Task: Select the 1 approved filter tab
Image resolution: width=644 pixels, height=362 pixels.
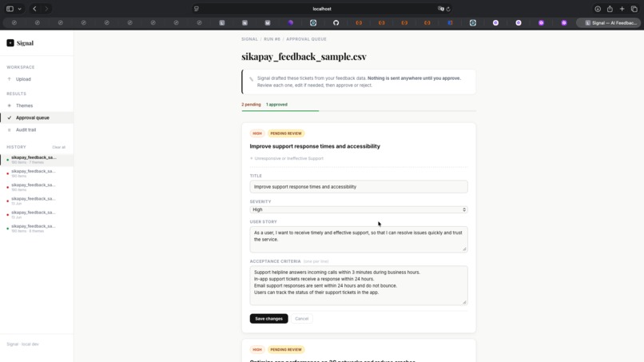Action: (x=276, y=105)
